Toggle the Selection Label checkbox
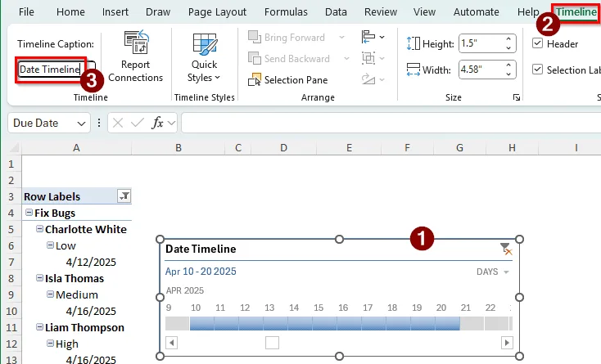Screen dimensions: 601x364 538,70
